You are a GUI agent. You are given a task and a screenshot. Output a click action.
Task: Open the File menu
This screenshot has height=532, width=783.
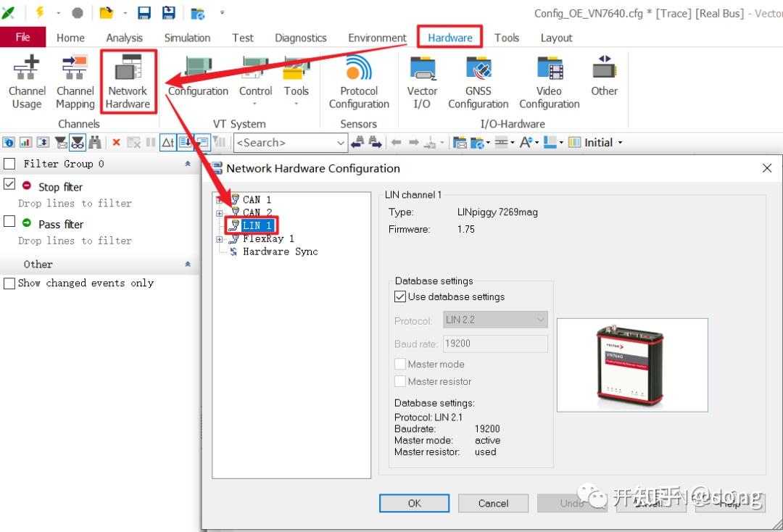pyautogui.click(x=23, y=38)
